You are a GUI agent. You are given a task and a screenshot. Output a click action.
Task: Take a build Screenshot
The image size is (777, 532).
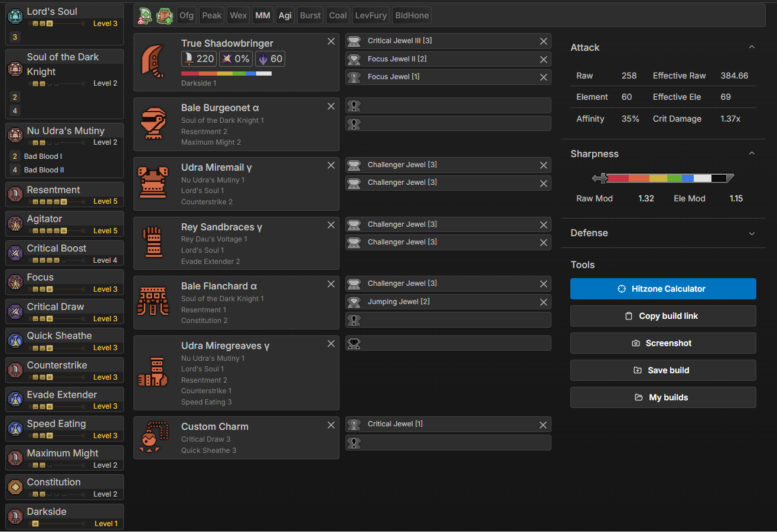663,343
